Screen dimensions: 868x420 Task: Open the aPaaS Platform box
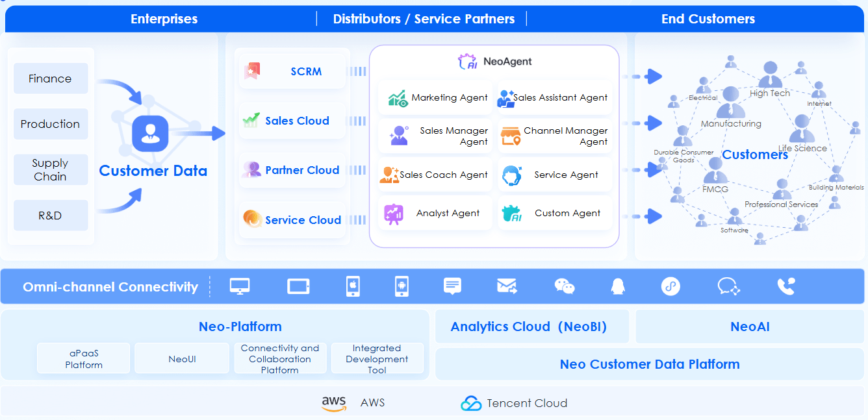[84, 358]
